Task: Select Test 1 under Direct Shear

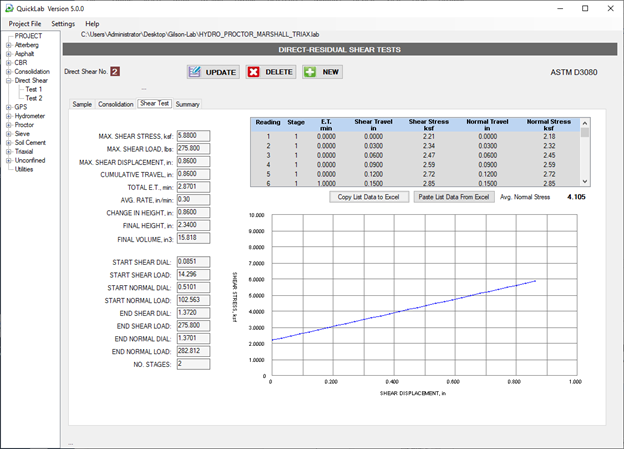Action: (x=33, y=89)
